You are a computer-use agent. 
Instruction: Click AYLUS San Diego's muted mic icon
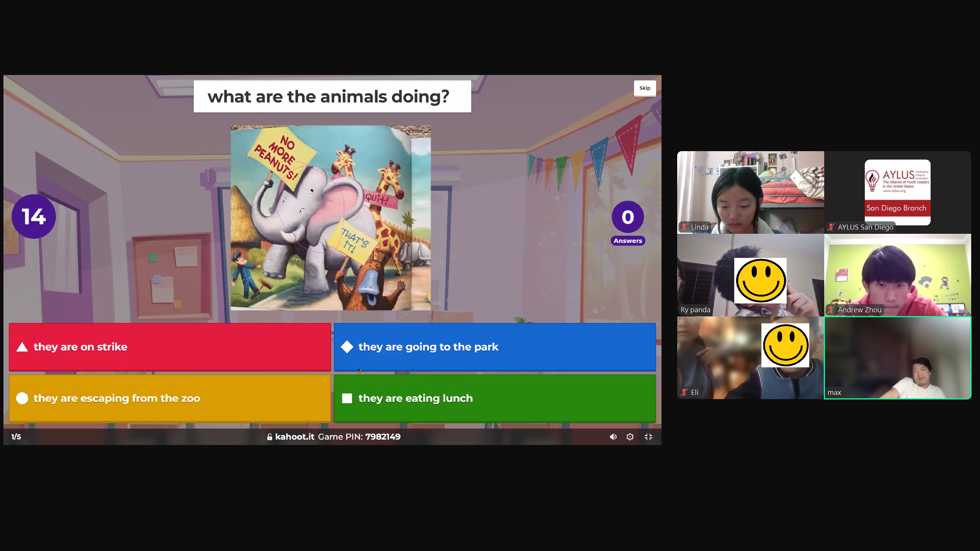[x=831, y=227]
